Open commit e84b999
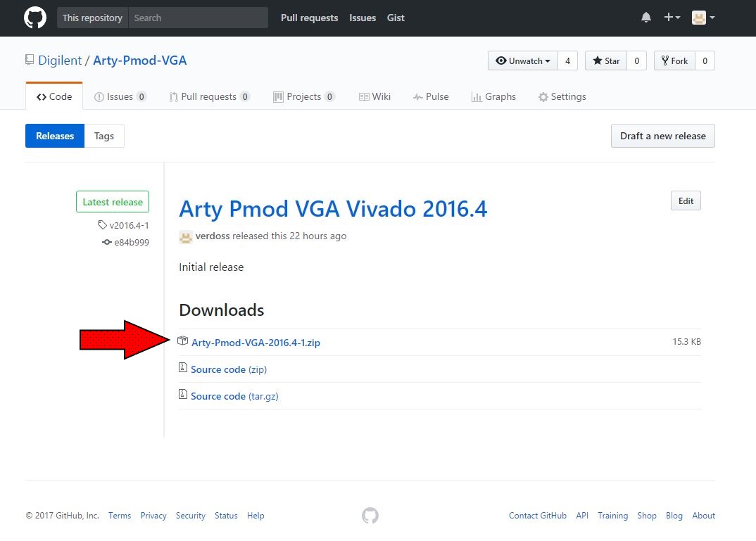The width and height of the screenshot is (756, 541). pyautogui.click(x=126, y=242)
